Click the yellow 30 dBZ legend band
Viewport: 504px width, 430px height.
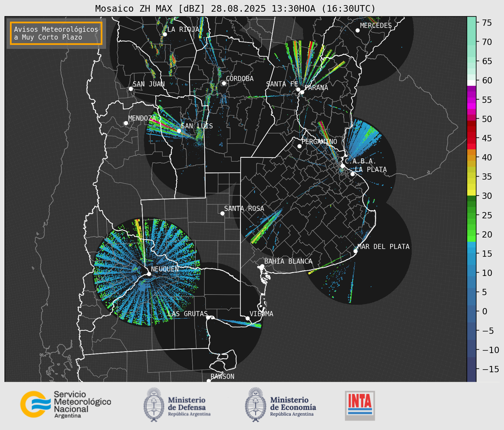471,193
